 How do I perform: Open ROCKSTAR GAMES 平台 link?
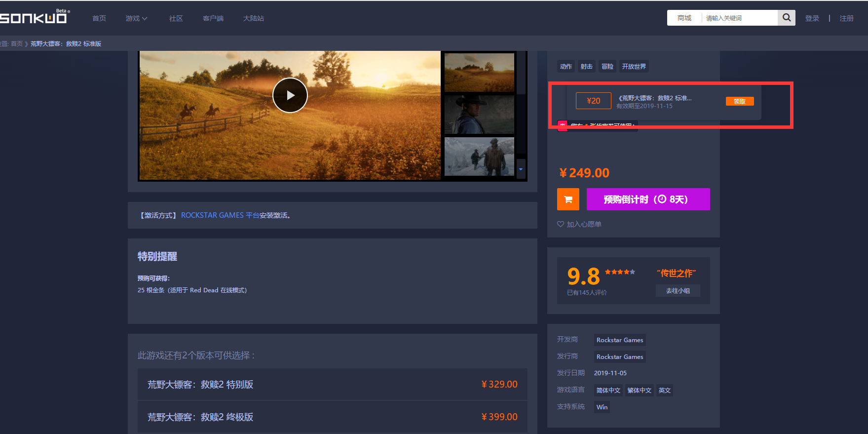[220, 215]
